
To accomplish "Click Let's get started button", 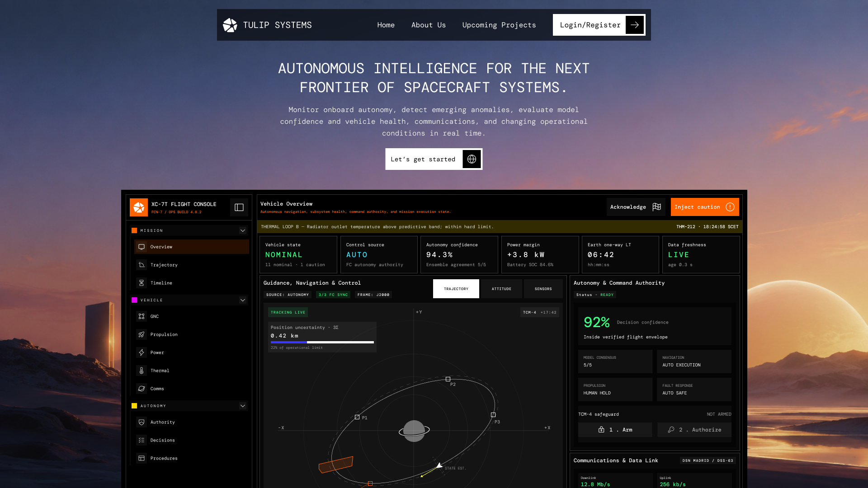I will 434,159.
